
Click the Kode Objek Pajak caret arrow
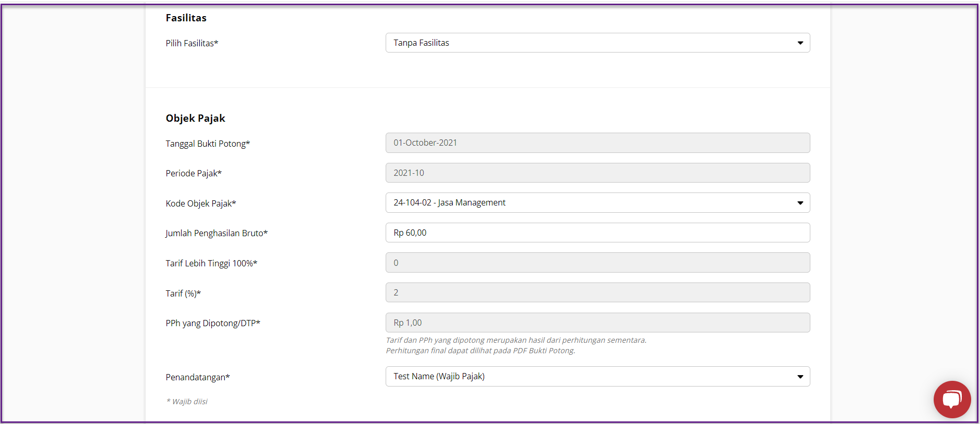[800, 203]
